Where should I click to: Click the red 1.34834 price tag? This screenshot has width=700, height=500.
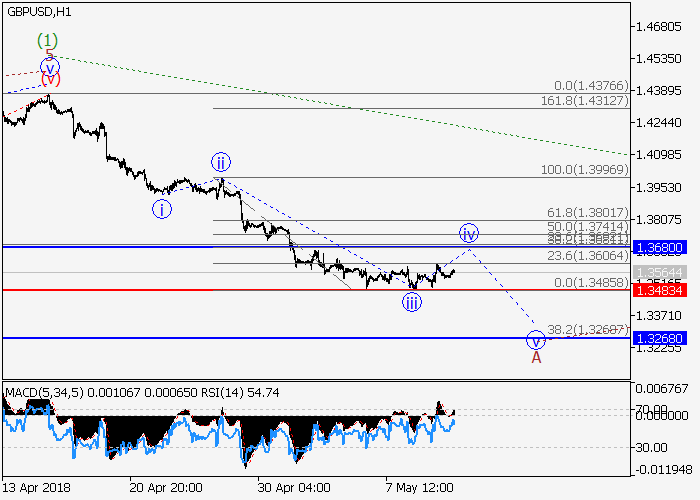tap(664, 290)
